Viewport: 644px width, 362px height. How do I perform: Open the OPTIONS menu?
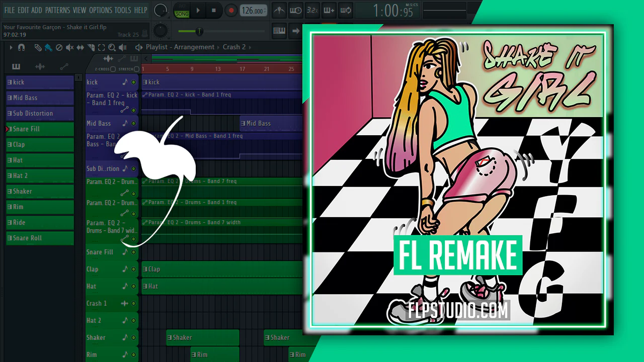pos(101,10)
